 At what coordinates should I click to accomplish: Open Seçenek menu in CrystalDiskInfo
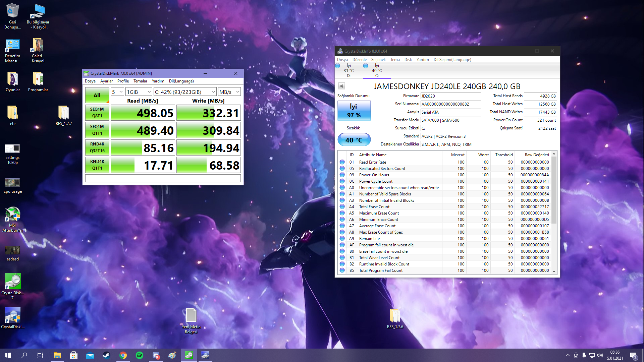(378, 60)
